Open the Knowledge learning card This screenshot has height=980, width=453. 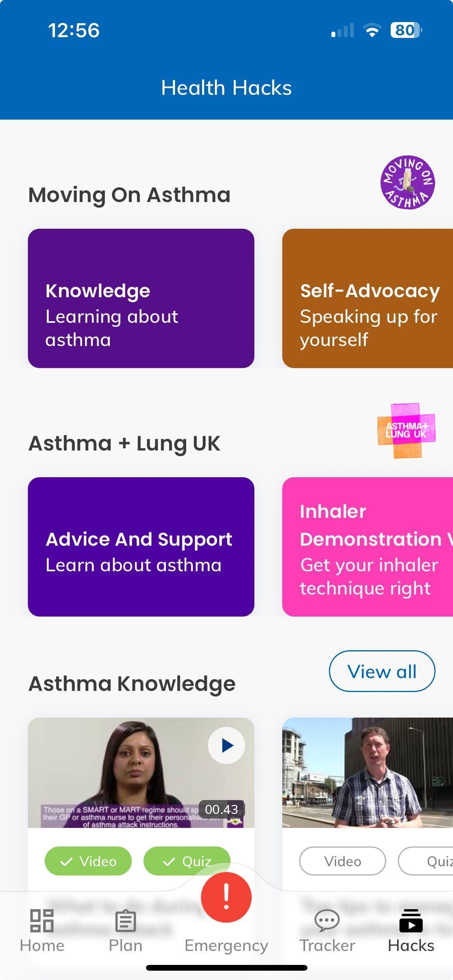pos(141,298)
